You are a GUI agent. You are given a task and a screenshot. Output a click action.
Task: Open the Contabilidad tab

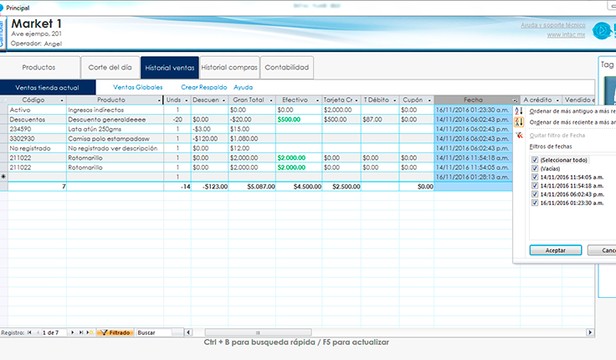click(x=287, y=68)
